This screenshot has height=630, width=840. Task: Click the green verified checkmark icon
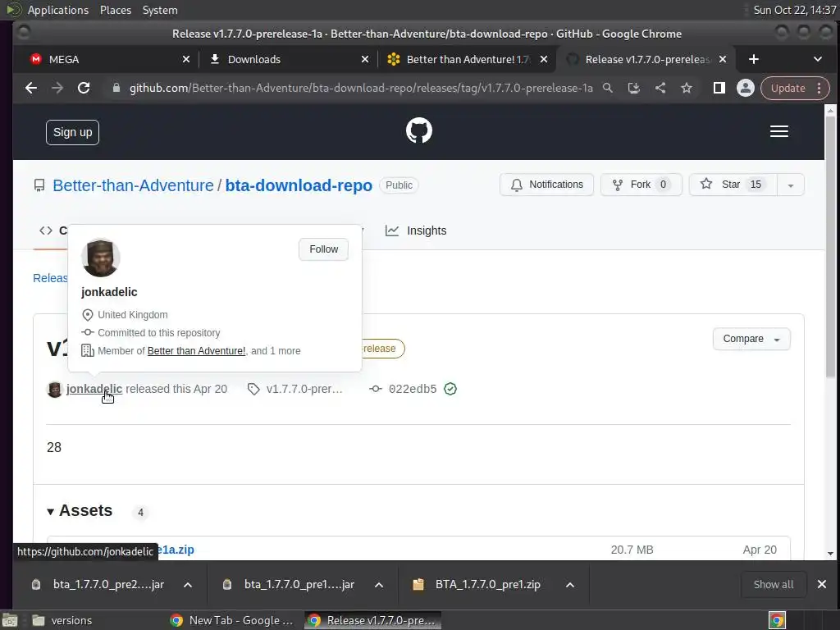point(450,389)
